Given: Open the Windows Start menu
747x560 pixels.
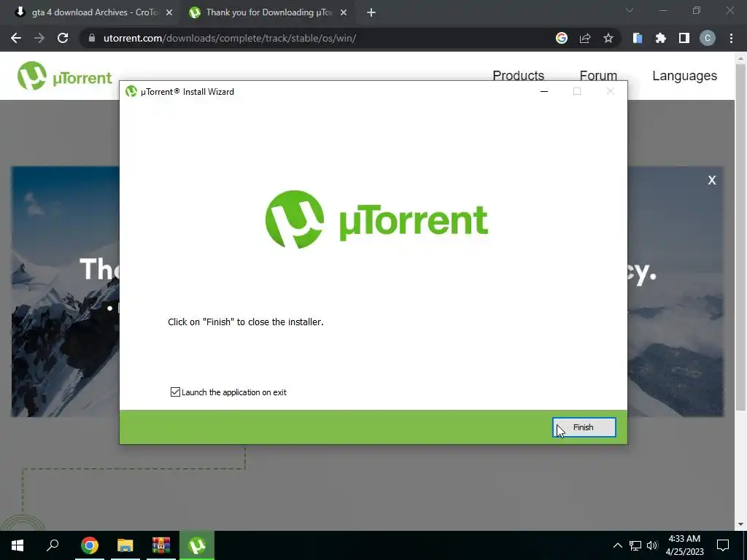Looking at the screenshot, I should point(18,545).
